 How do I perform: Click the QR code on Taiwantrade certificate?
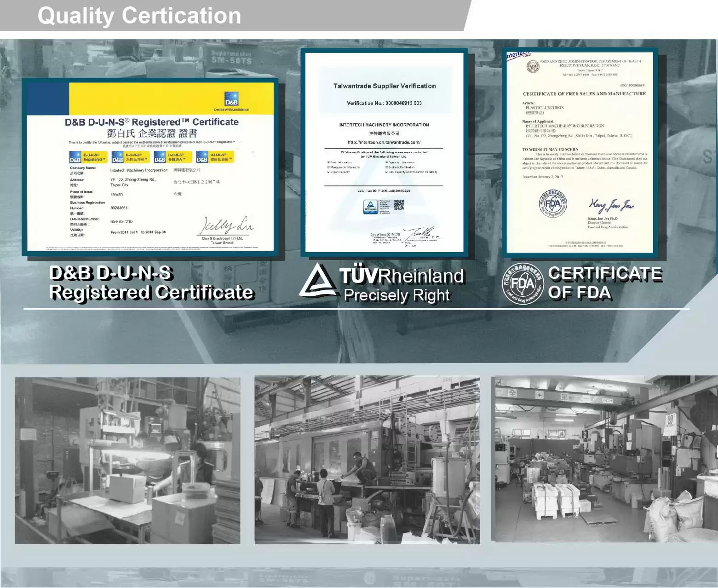click(398, 205)
